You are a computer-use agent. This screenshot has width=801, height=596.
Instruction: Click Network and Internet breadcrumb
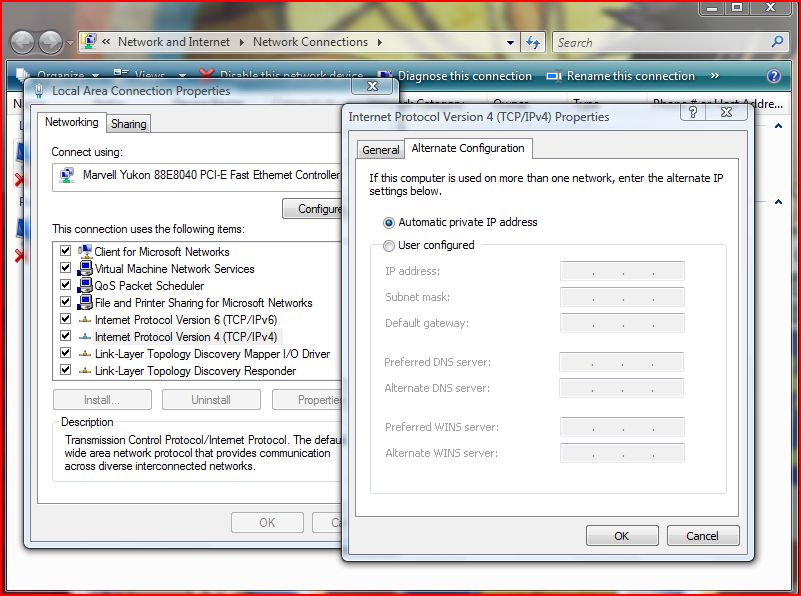(174, 42)
